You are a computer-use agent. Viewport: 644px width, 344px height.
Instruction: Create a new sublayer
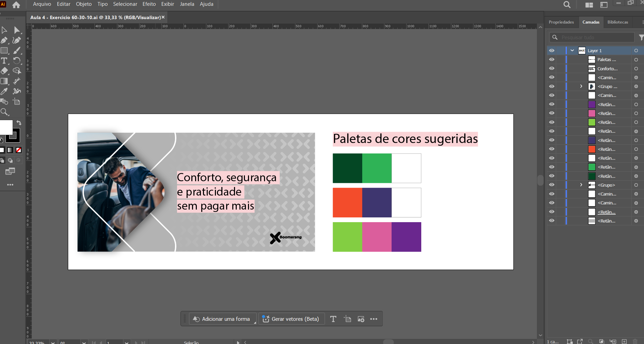click(x=613, y=341)
